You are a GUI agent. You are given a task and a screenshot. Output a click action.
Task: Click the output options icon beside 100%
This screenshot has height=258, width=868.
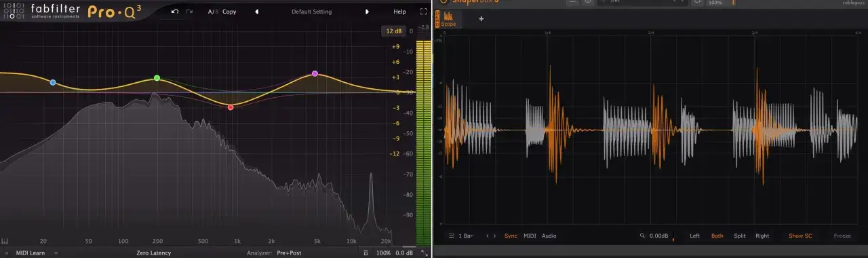point(366,253)
